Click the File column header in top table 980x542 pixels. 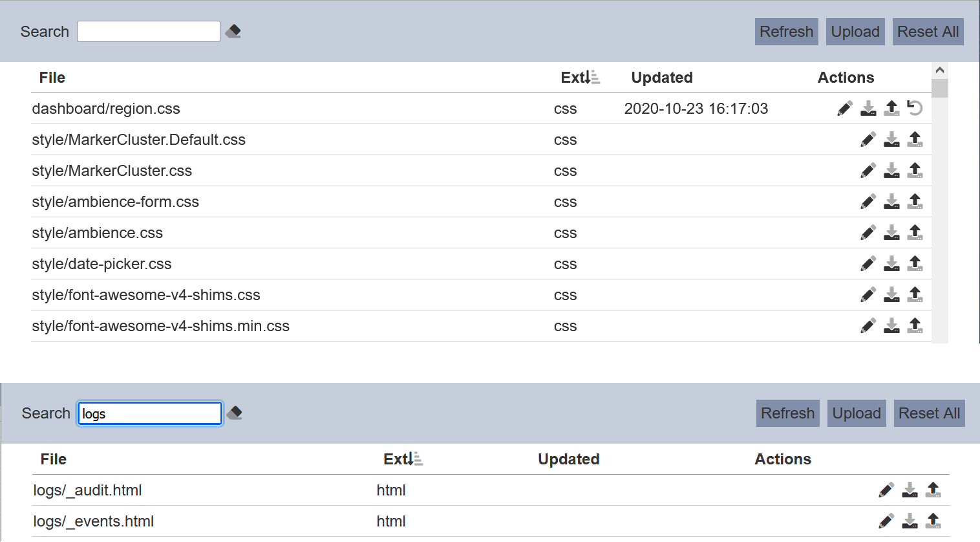52,78
